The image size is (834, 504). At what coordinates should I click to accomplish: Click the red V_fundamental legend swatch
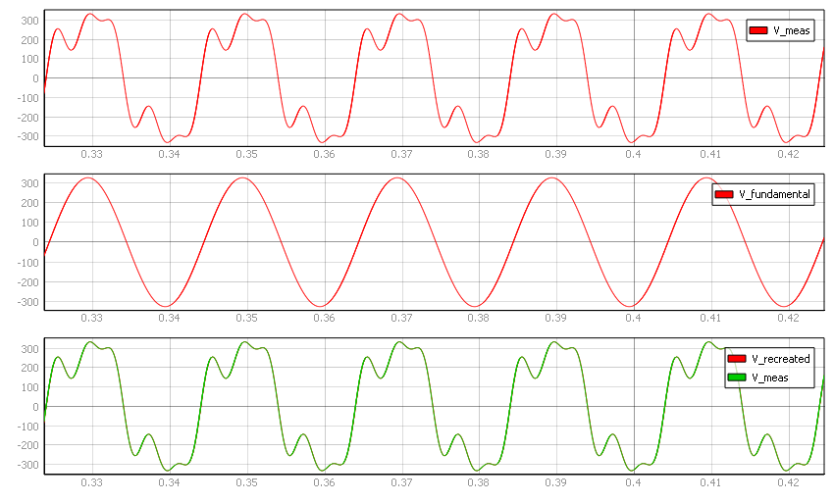tap(724, 194)
